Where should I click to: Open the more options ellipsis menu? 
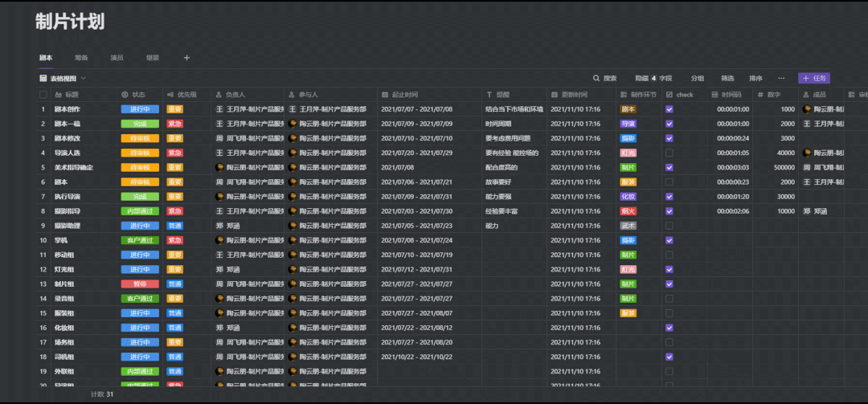780,79
